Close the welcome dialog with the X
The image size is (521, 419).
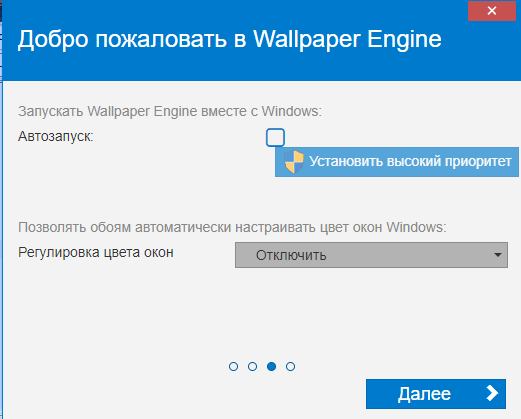click(x=492, y=11)
